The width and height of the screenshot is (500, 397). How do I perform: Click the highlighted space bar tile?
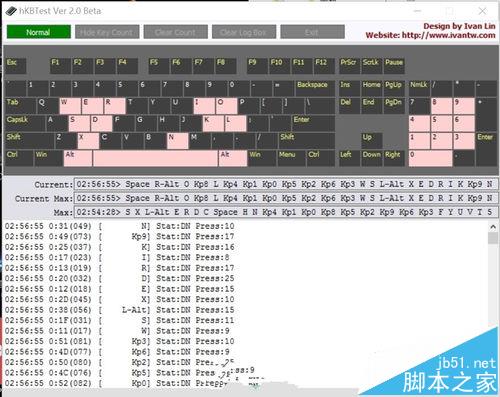tap(155, 158)
